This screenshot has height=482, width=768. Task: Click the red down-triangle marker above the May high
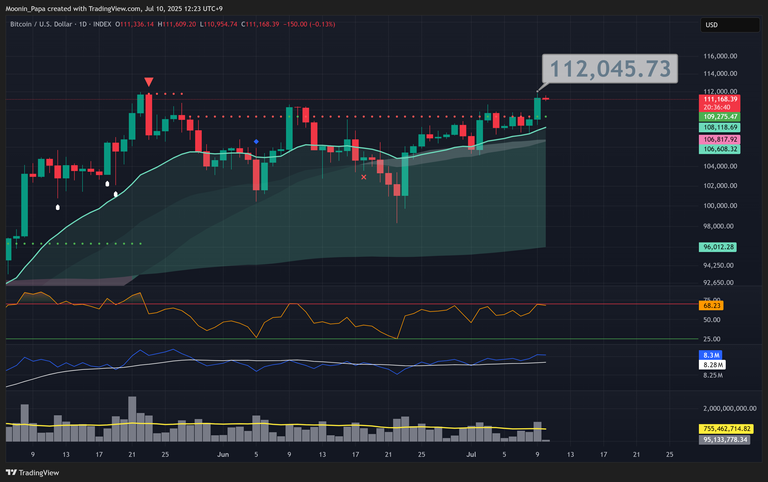click(x=149, y=82)
